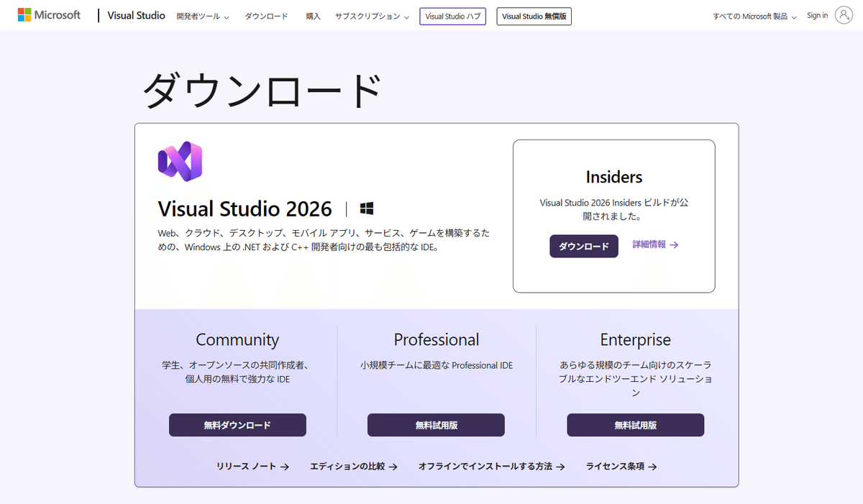Click Community 無料ダウンロード button
This screenshot has height=504, width=863.
237,425
